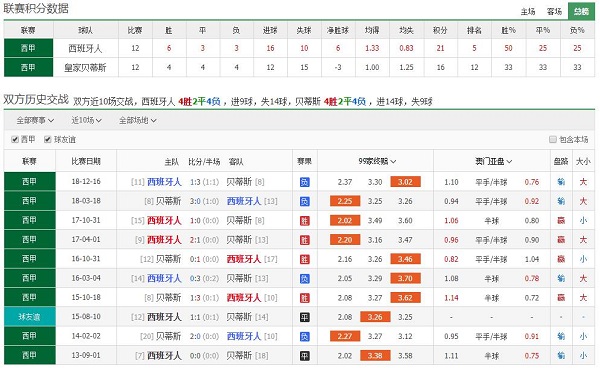Screen dimensions: 600x368
Task: Click highlighted odds 2.25 on 18-03-18
Action: pyautogui.click(x=345, y=201)
